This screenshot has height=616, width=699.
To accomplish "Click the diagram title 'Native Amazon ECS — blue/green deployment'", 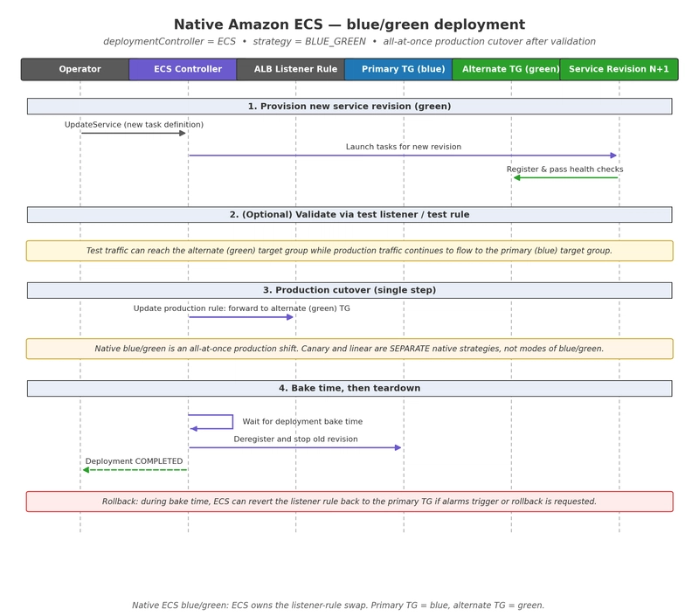I will 349,24.
